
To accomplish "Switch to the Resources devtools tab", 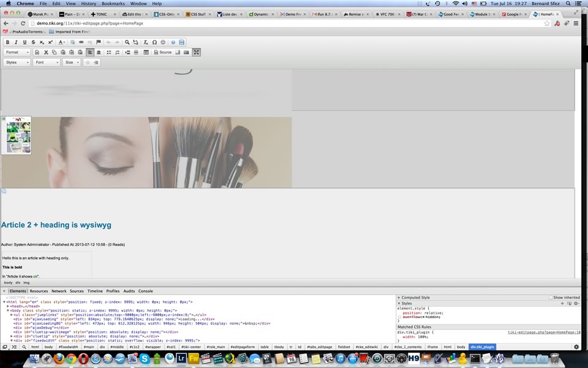I will (39, 291).
